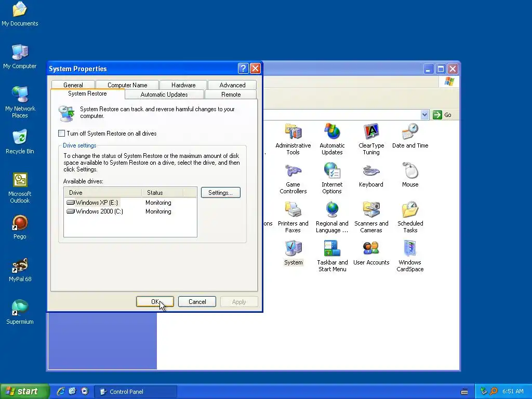Viewport: 532px width, 399px height.
Task: Switch to the Hardware tab
Action: coord(183,85)
